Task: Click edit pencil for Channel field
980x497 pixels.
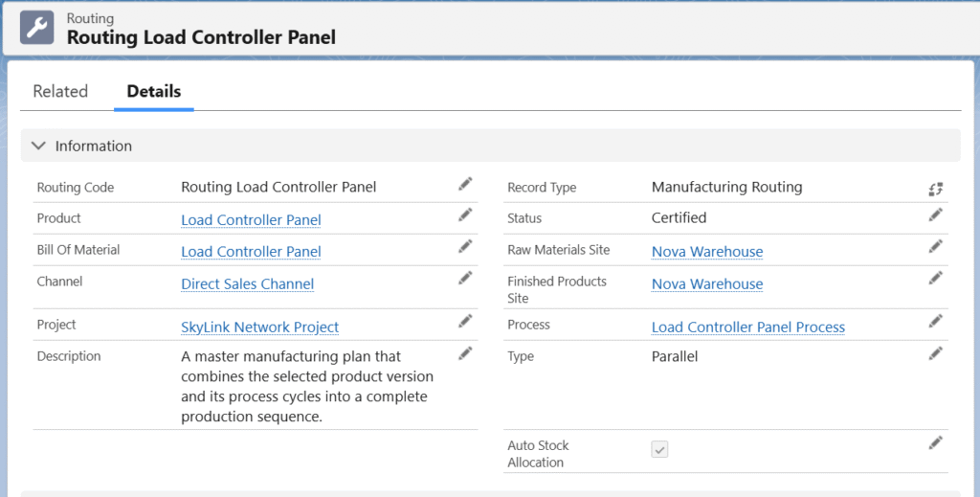Action: 465,279
